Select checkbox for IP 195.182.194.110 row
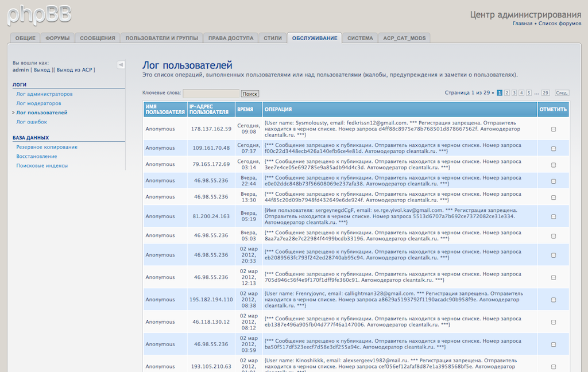 coord(554,300)
